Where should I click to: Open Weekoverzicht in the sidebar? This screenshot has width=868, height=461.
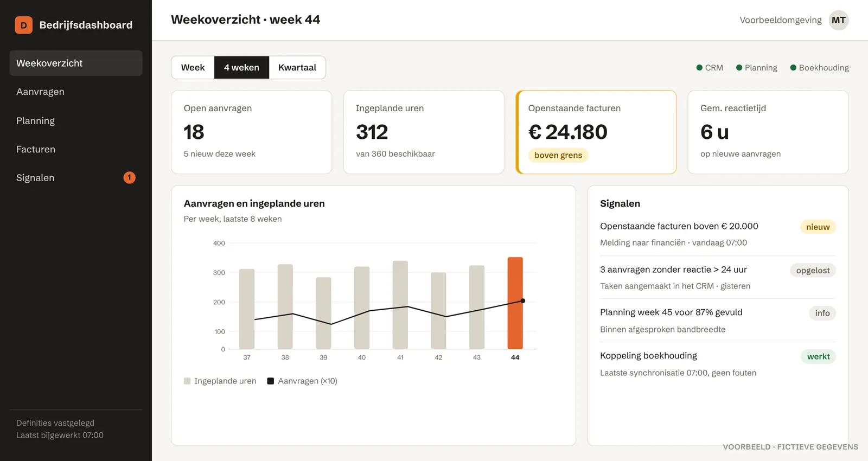(x=76, y=63)
